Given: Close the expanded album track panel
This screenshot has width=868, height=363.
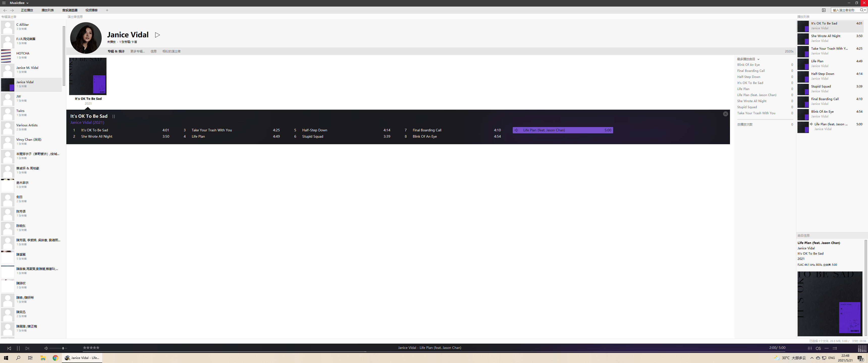Looking at the screenshot, I should [x=725, y=114].
